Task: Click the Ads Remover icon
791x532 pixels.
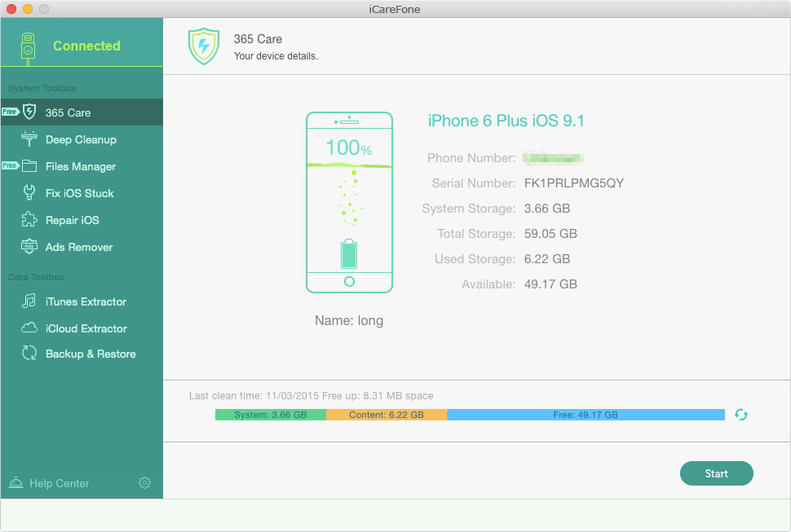Action: pyautogui.click(x=29, y=246)
